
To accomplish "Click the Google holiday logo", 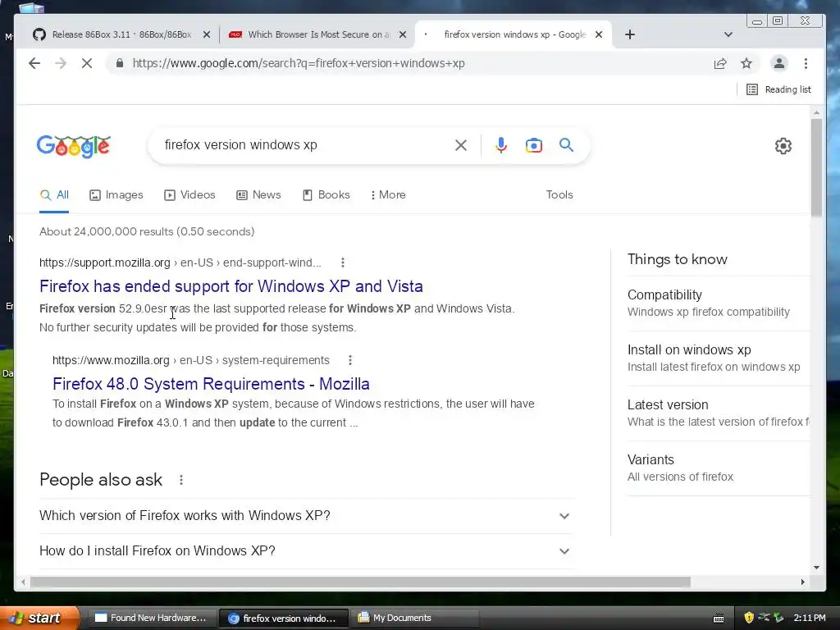I will (73, 146).
